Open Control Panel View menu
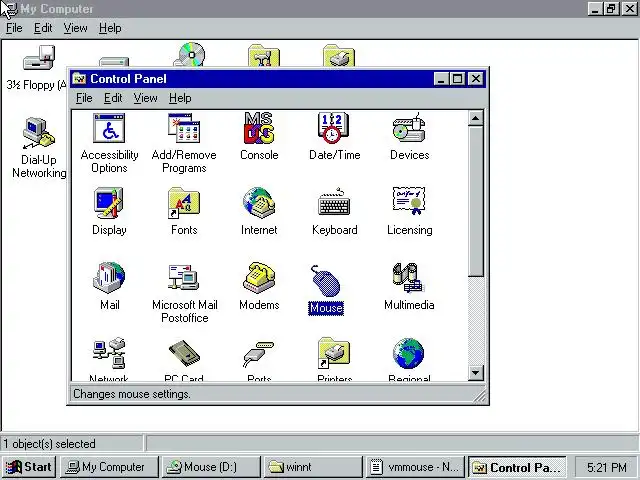The width and height of the screenshot is (640, 480). pos(146,98)
